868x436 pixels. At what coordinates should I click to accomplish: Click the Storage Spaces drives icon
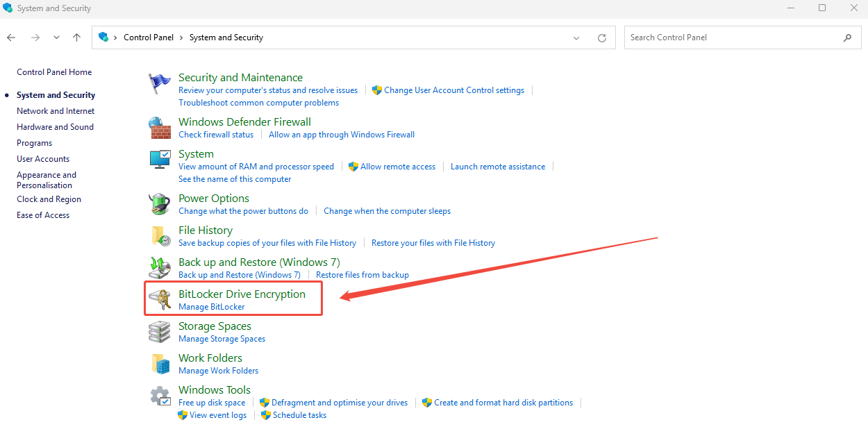(160, 332)
